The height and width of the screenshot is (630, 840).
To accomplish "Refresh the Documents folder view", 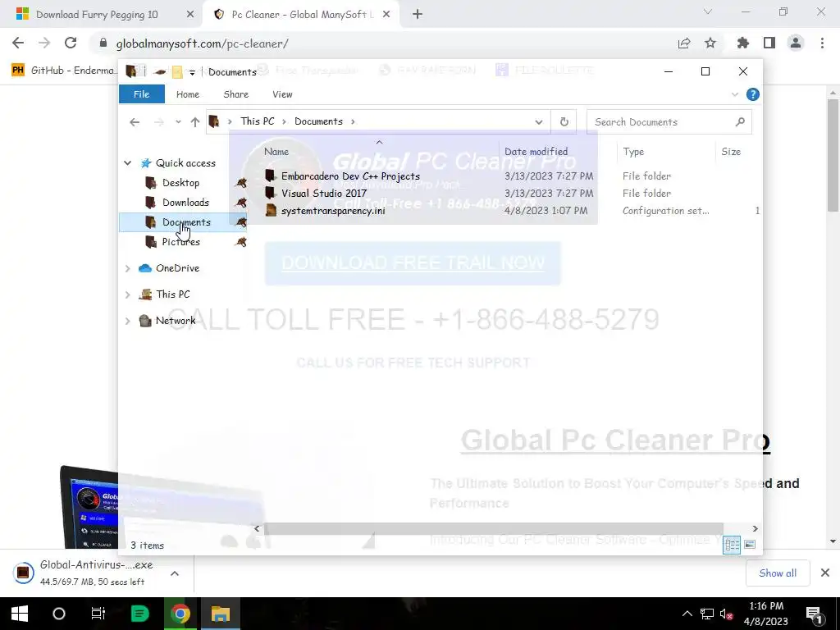I will click(x=564, y=122).
